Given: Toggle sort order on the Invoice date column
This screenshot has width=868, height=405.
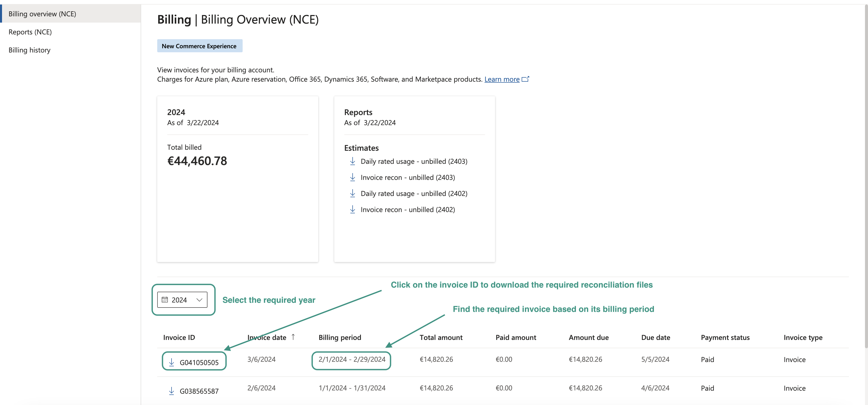Looking at the screenshot, I should click(293, 337).
